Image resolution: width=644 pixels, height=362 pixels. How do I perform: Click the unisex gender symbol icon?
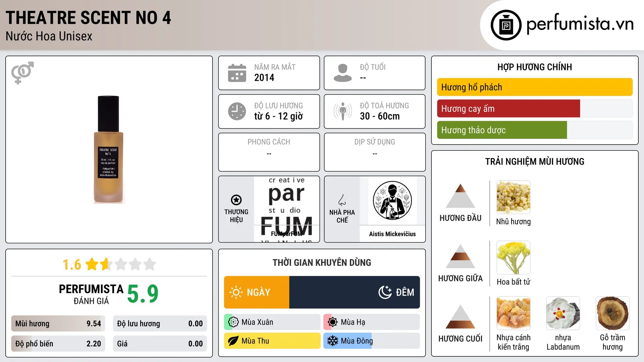point(22,73)
